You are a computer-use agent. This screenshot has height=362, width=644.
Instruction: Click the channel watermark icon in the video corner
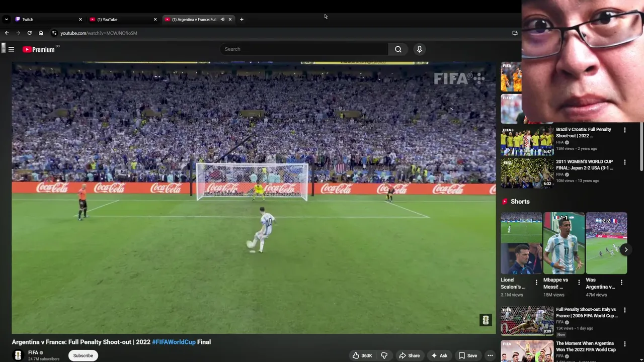tap(486, 320)
